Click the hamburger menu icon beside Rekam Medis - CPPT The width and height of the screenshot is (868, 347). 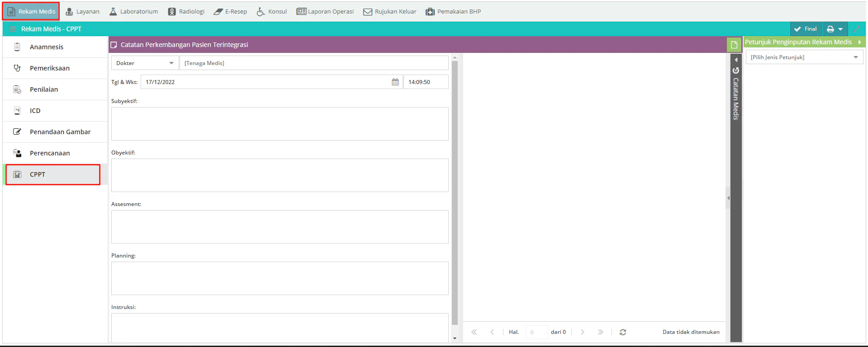(x=12, y=29)
